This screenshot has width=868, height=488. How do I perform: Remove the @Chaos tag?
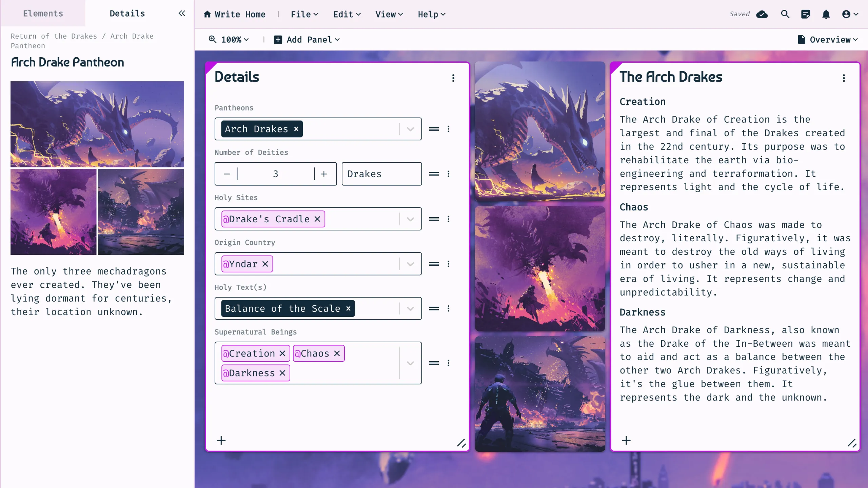337,353
